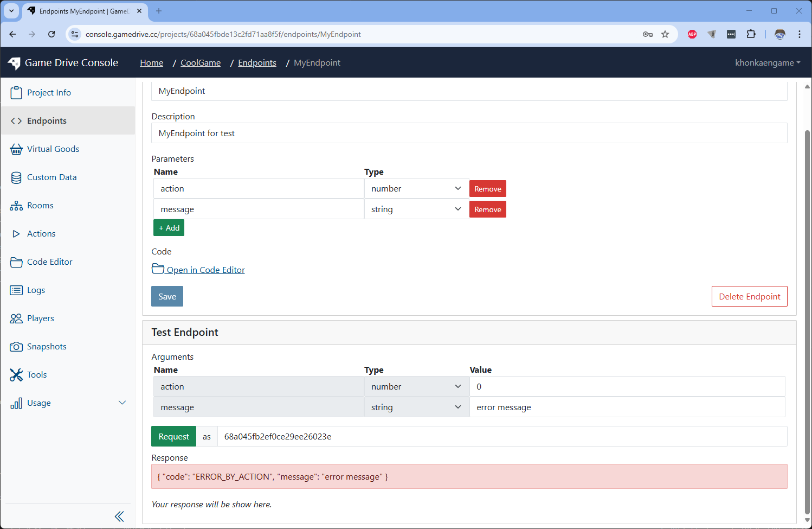Collapse the sidebar with double-chevron icon
The width and height of the screenshot is (812, 529).
tap(119, 517)
